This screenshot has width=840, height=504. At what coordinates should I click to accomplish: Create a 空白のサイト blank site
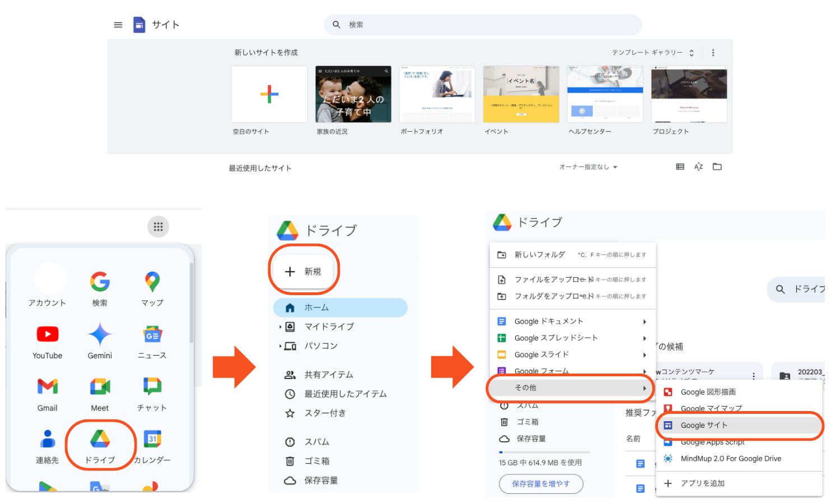(269, 94)
